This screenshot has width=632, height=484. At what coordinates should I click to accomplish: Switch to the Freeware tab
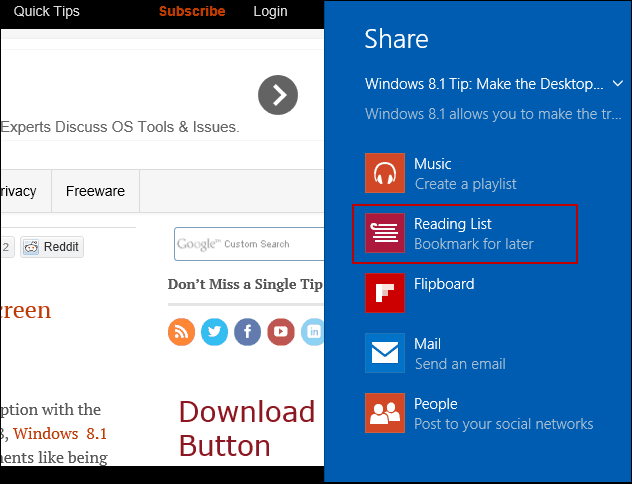[96, 191]
